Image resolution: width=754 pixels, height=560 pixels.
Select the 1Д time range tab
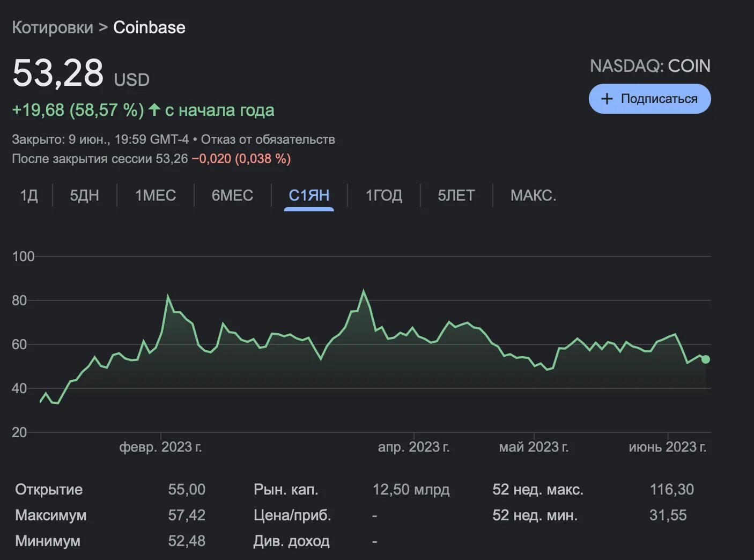click(x=29, y=195)
